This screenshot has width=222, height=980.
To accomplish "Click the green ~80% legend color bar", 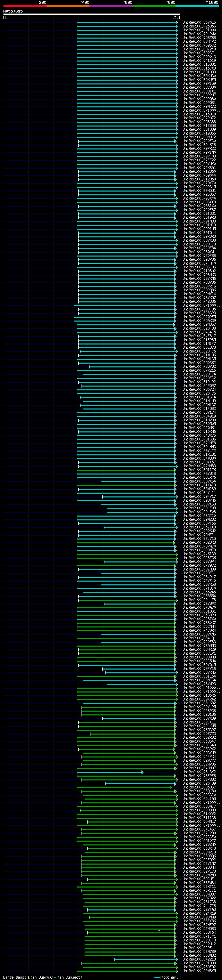I will [154, 6].
